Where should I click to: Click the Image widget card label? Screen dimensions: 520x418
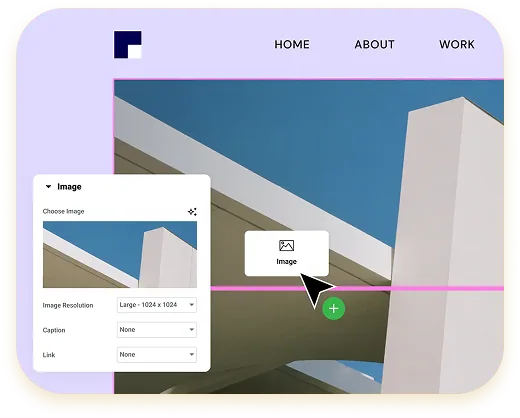point(286,262)
